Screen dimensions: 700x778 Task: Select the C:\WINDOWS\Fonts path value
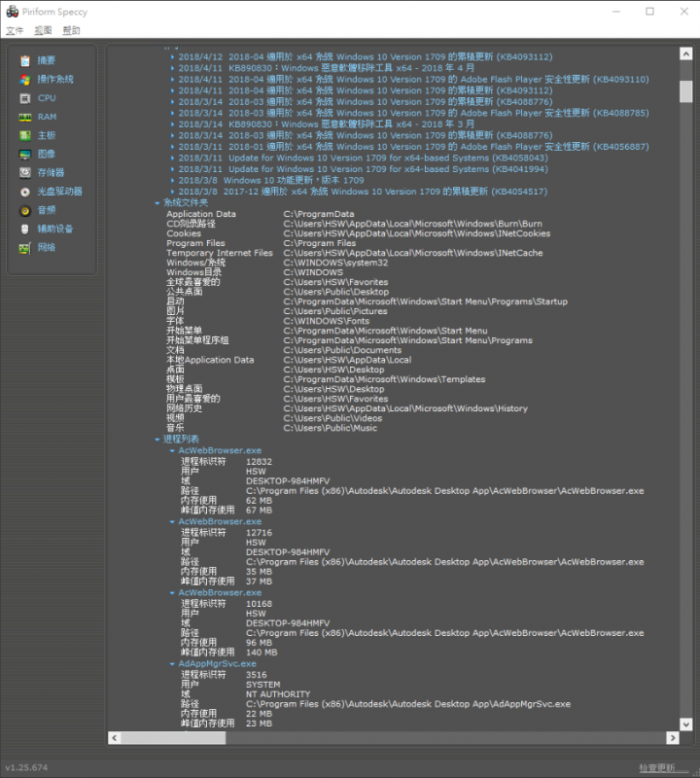(x=327, y=322)
